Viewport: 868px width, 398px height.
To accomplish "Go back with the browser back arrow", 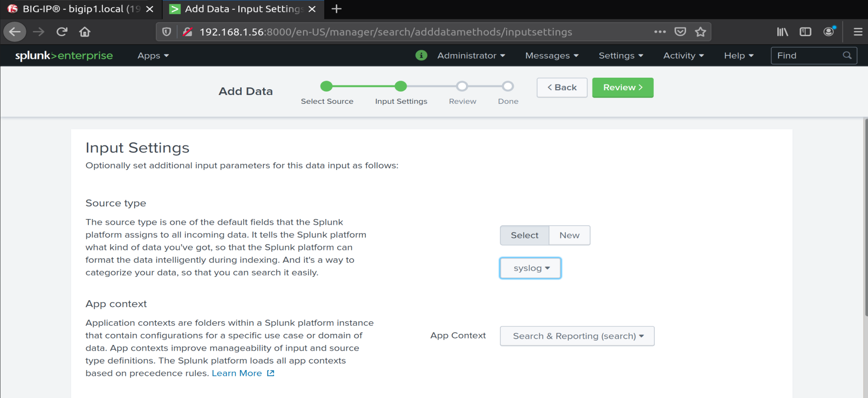I will pyautogui.click(x=15, y=32).
